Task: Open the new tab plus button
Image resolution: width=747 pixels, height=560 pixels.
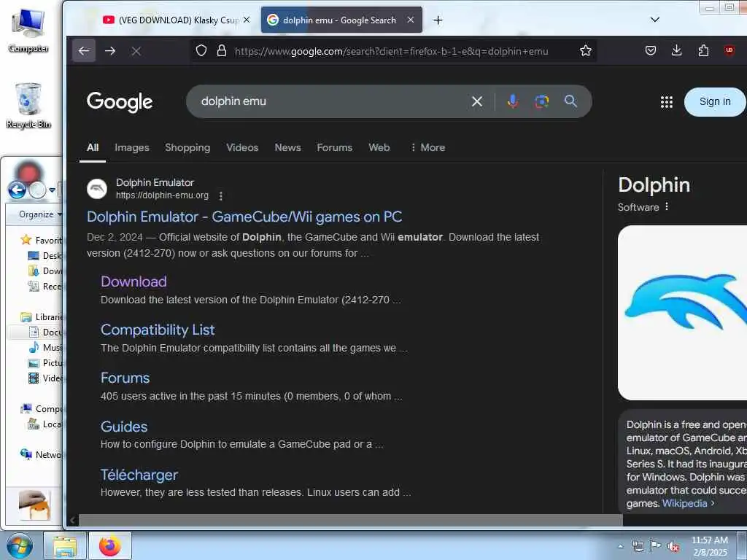Action: [438, 20]
